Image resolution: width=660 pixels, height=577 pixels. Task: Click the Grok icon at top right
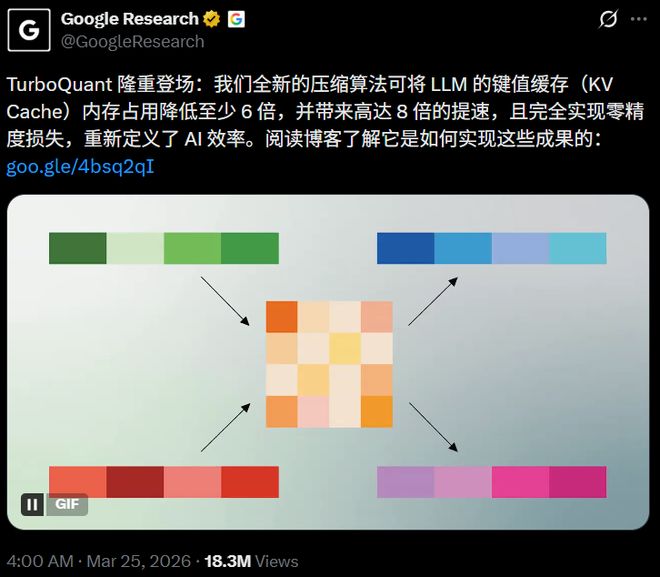coord(607,21)
